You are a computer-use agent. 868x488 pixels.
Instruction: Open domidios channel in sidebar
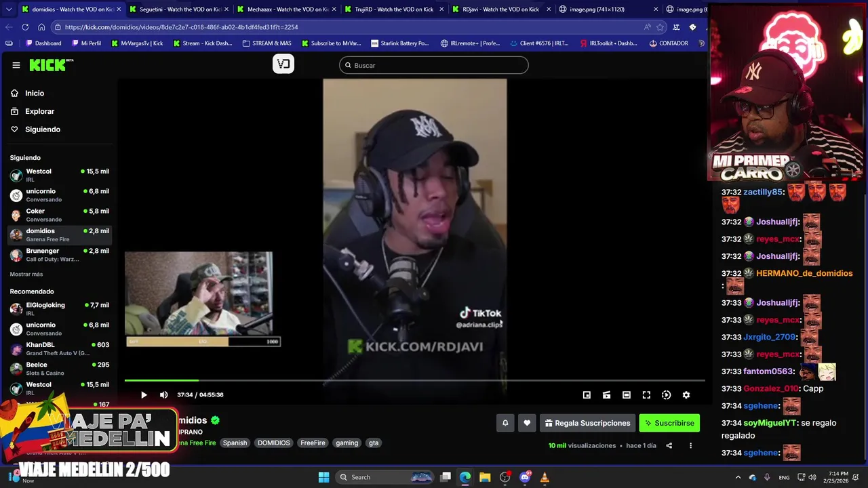click(x=60, y=235)
